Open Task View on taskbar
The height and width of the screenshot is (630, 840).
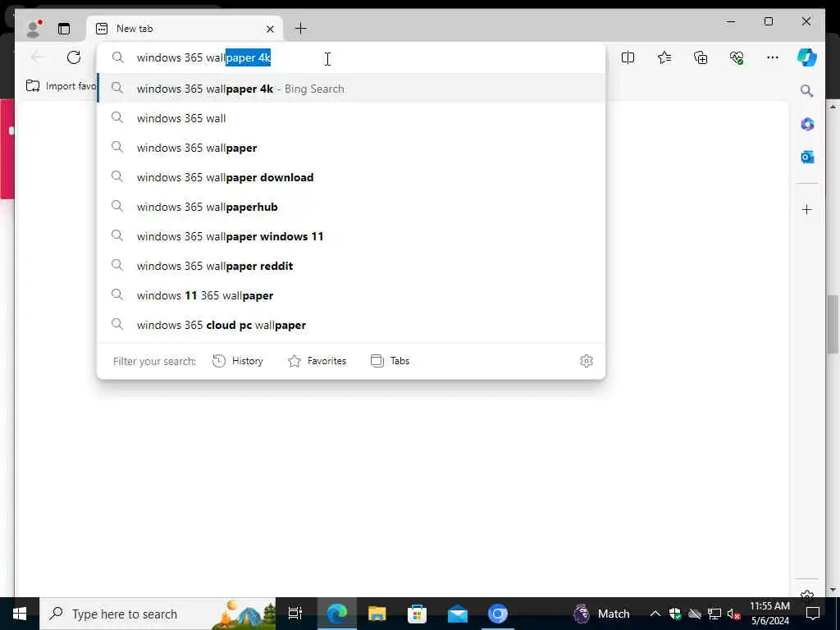pos(295,614)
